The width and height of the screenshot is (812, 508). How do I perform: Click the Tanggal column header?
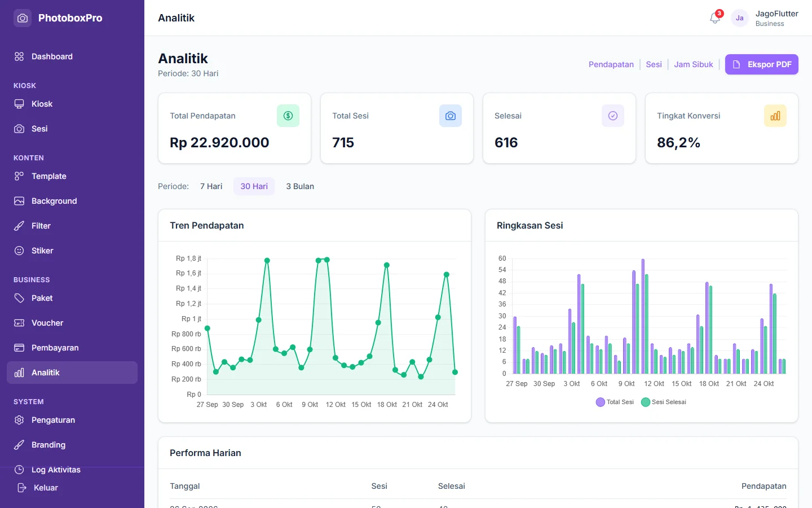(185, 486)
